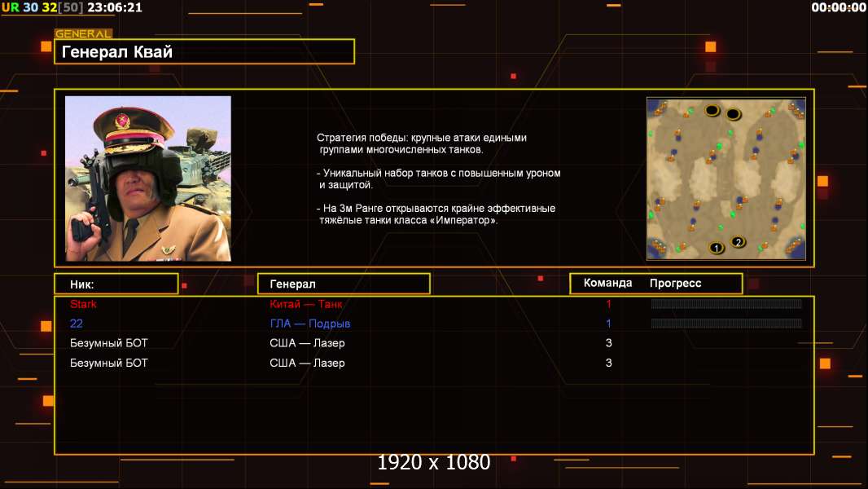Click start position marker 1 on minimap

pyautogui.click(x=717, y=248)
